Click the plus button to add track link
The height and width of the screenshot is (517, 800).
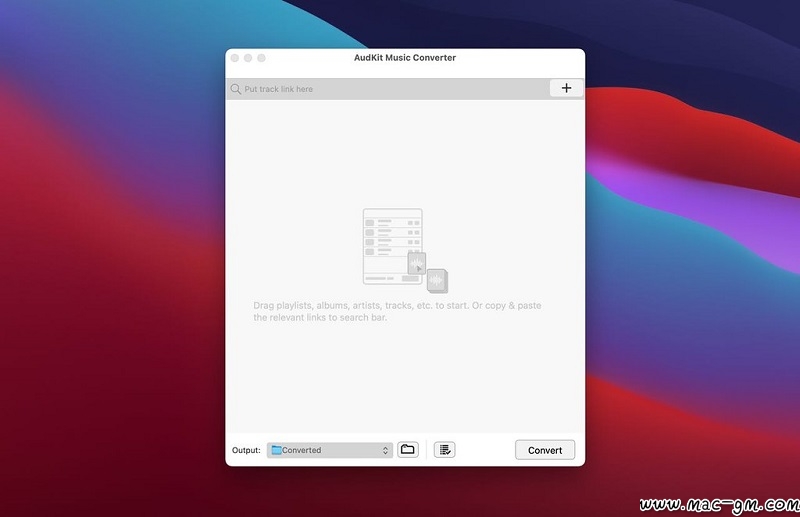(566, 88)
